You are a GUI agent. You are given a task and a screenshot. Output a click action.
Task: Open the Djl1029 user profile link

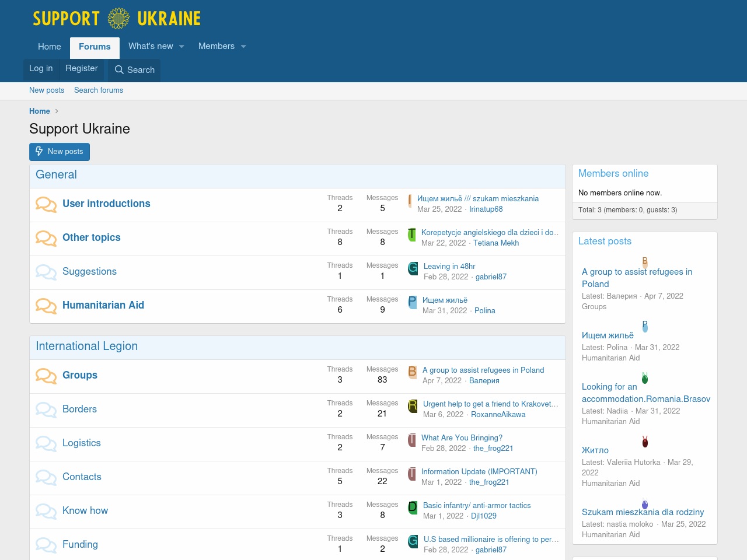(484, 516)
